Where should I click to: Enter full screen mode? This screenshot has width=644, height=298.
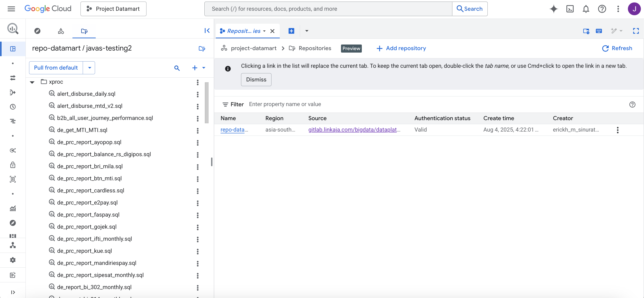coord(636,31)
